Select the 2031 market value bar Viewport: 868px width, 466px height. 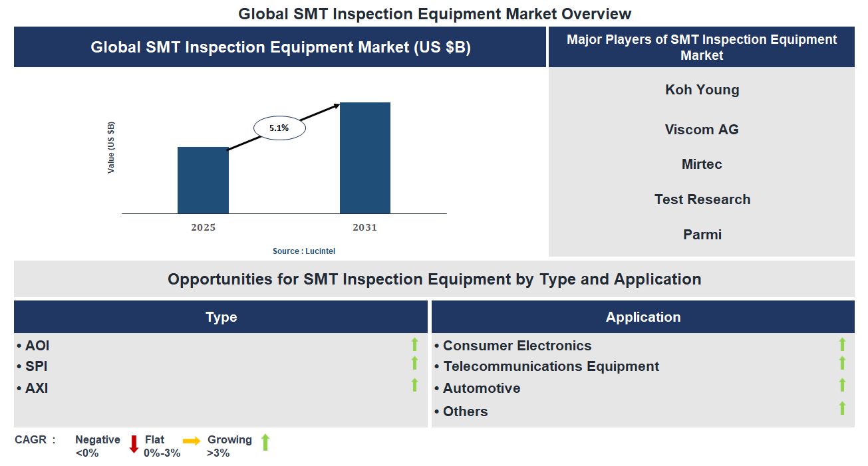pyautogui.click(x=365, y=158)
